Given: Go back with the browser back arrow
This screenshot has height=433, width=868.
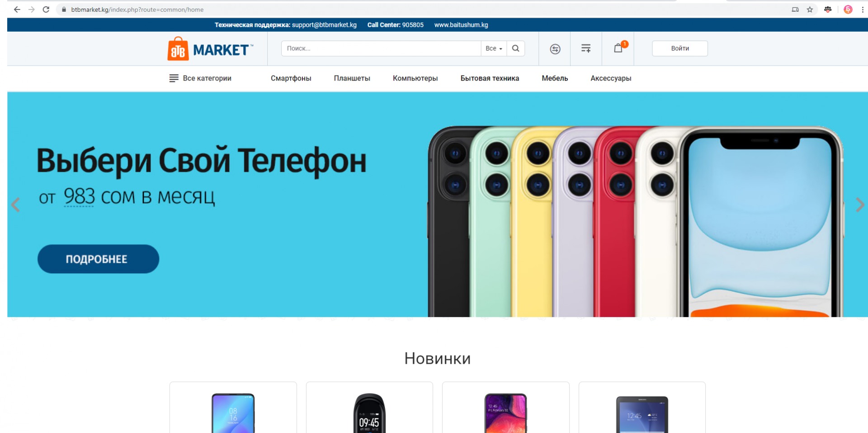Looking at the screenshot, I should point(17,10).
